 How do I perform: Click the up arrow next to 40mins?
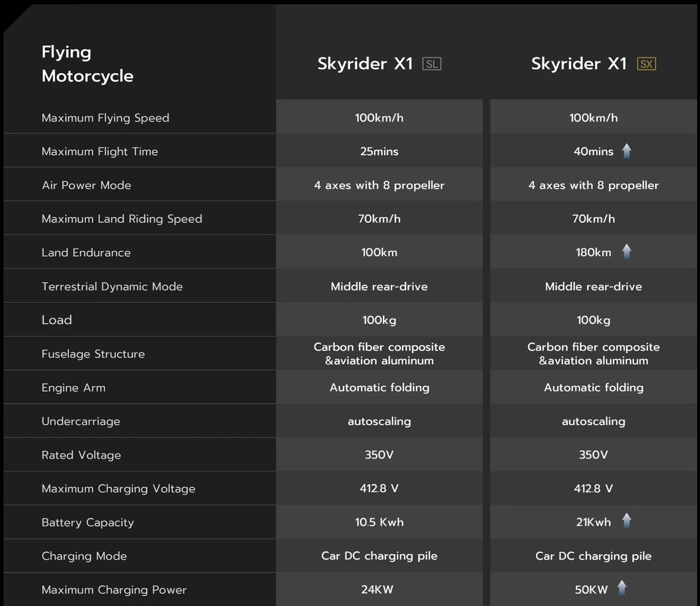pyautogui.click(x=627, y=151)
